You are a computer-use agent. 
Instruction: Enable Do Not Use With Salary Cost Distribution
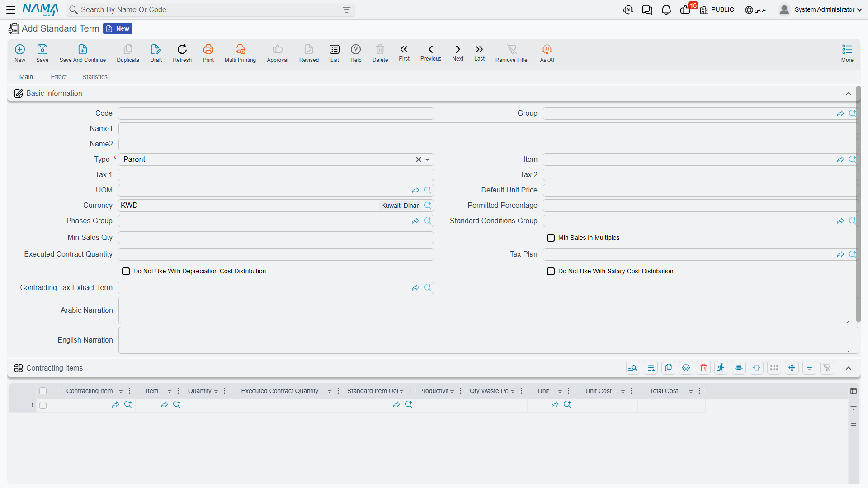[x=551, y=271]
